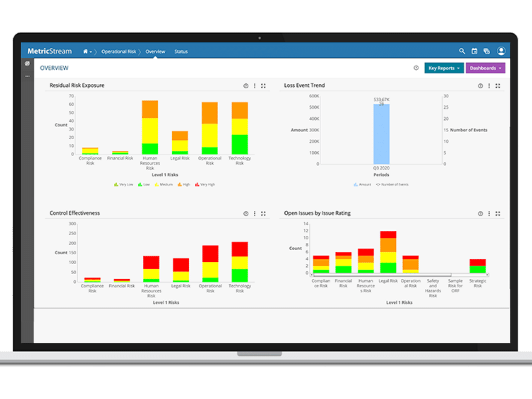The width and height of the screenshot is (532, 399).
Task: Switch to the Status tab
Action: 181,52
